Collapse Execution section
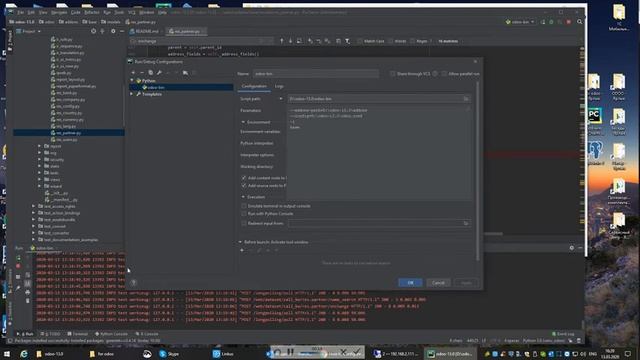This screenshot has height=360, width=640. click(x=243, y=197)
